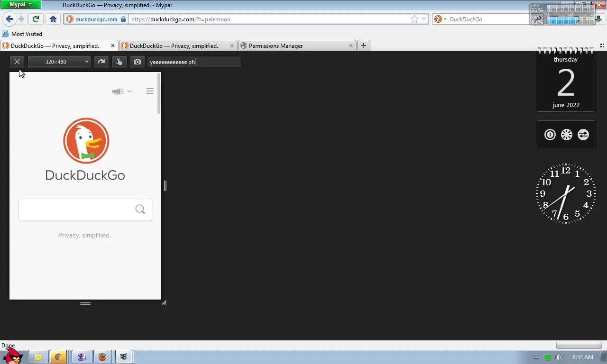Switch to the second DuckDuckGo tab
The image size is (607, 364).
(174, 45)
